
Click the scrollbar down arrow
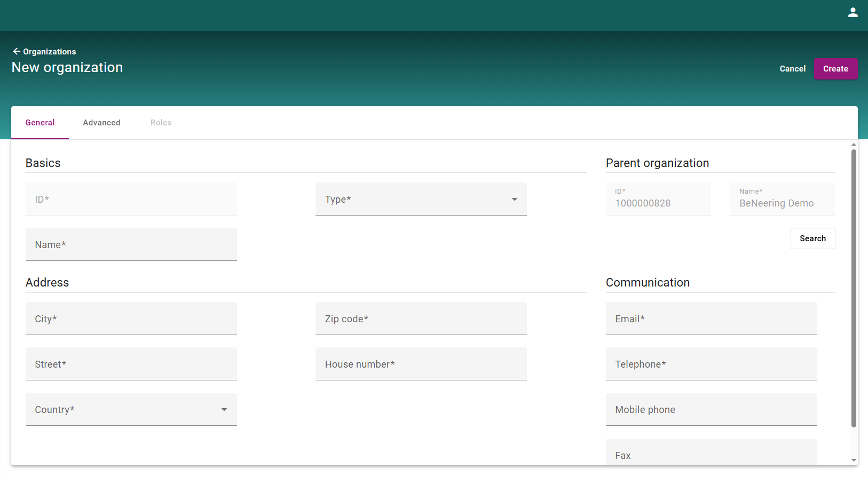854,460
